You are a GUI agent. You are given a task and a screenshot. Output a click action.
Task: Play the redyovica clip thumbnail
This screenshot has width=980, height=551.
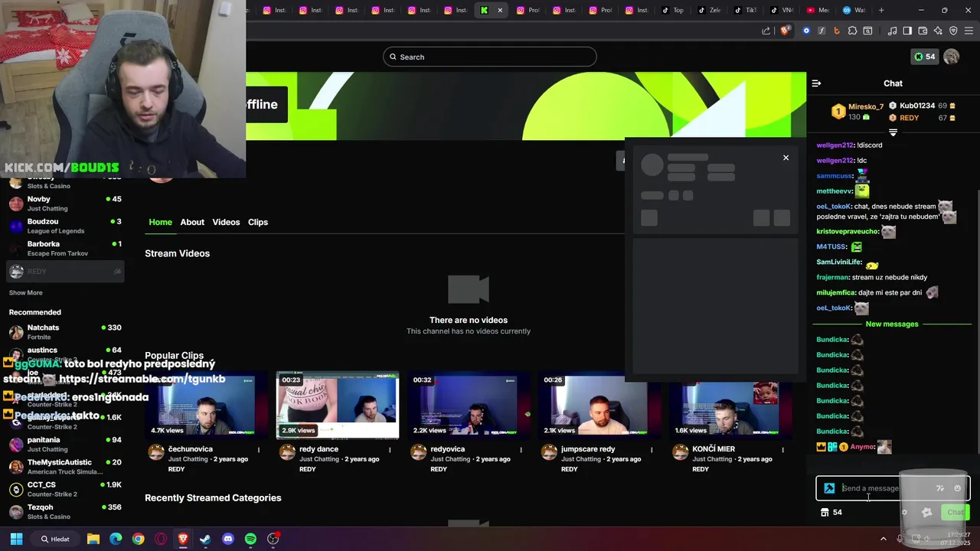click(469, 405)
